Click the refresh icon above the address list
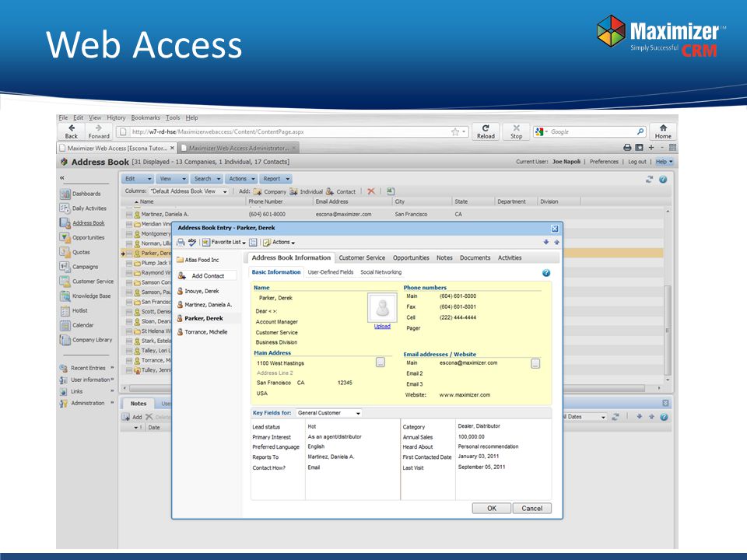 649,179
